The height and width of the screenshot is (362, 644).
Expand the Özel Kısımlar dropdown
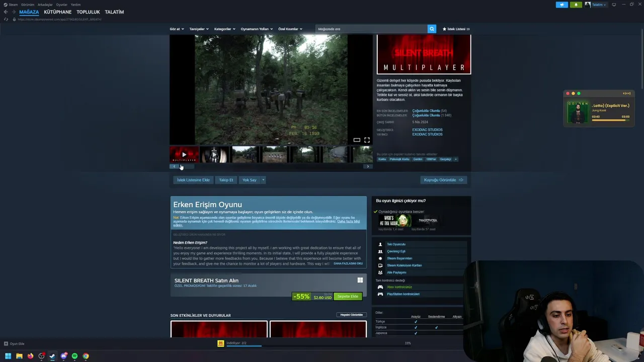(290, 29)
